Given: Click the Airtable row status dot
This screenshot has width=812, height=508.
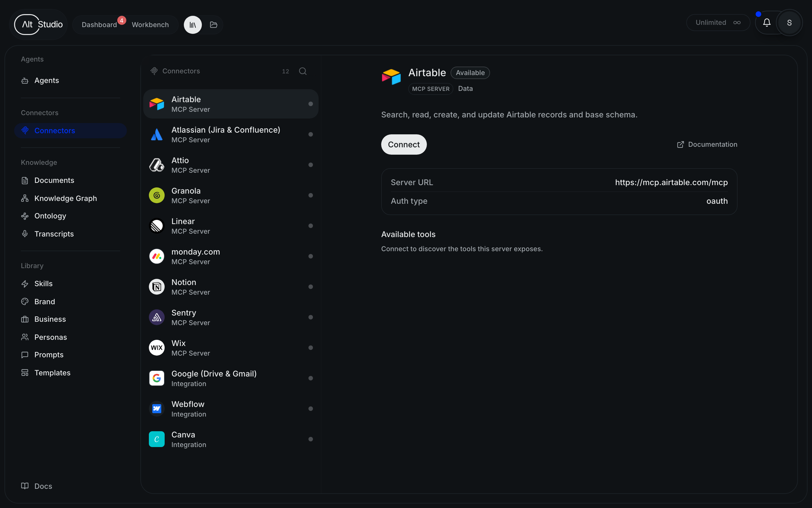Looking at the screenshot, I should click(x=311, y=104).
